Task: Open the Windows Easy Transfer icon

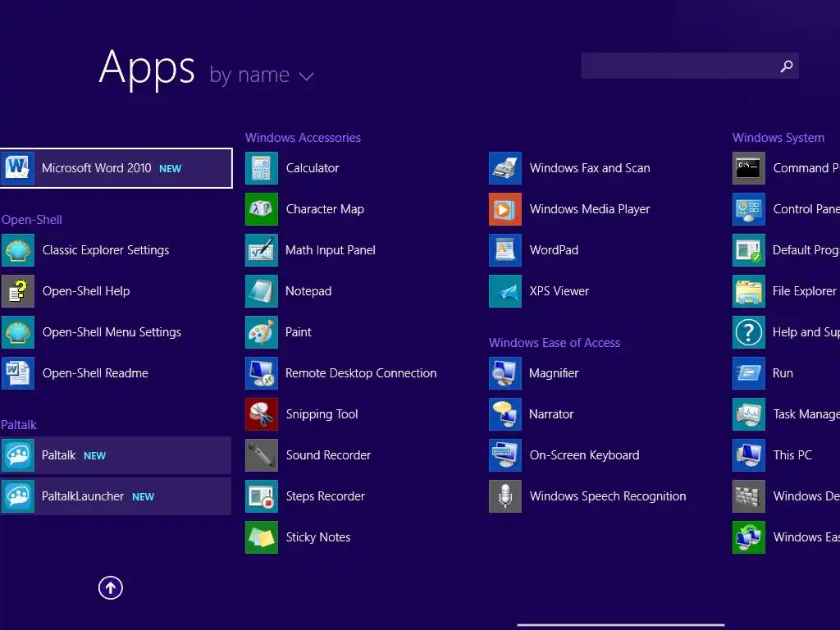Action: [x=749, y=537]
